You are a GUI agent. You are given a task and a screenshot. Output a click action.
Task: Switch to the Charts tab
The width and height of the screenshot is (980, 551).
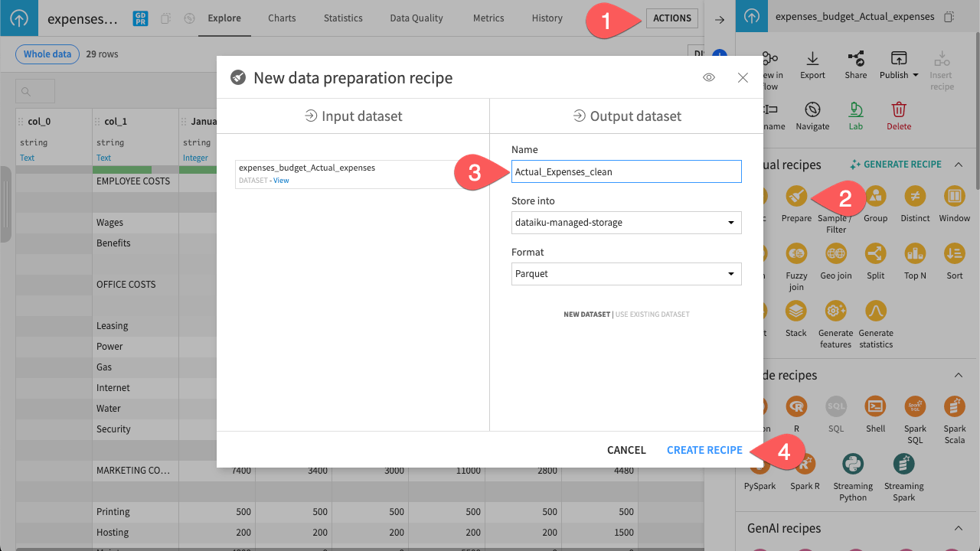coord(281,18)
